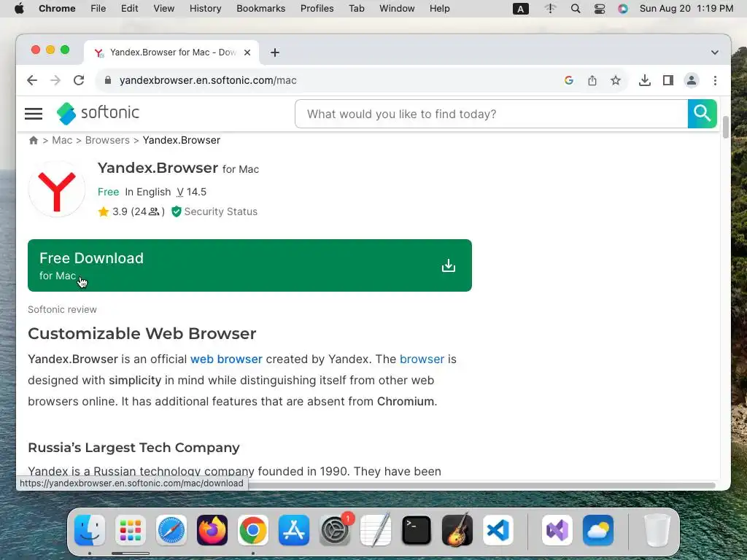Open Launchpad from the dock

(x=131, y=530)
